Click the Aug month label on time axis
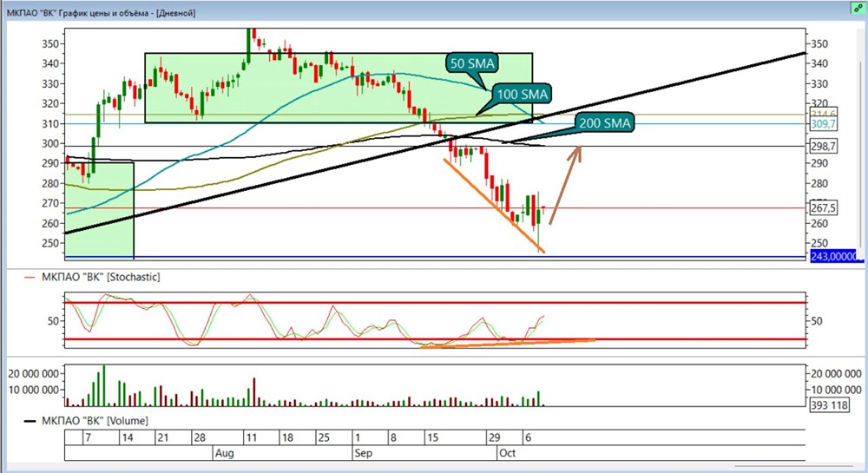 click(x=224, y=453)
